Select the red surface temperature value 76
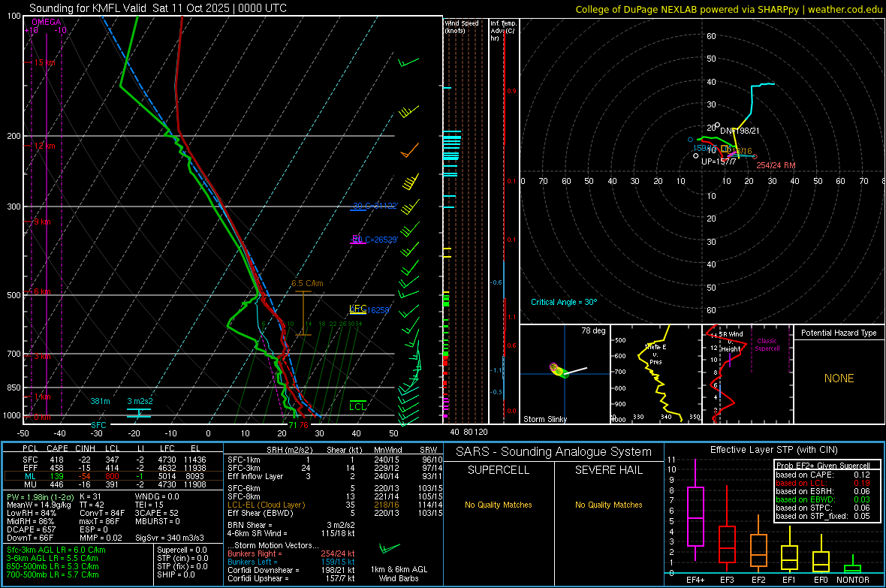Viewport: 886px width, 588px height. point(304,425)
